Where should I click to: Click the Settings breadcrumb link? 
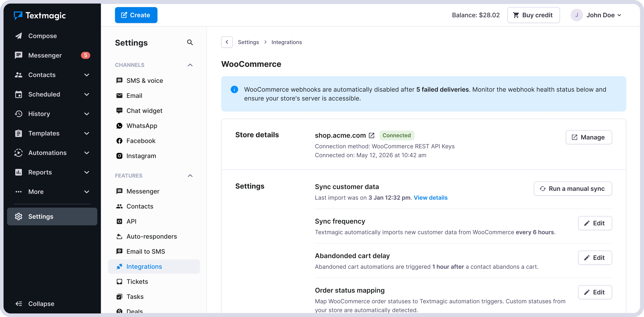point(248,42)
